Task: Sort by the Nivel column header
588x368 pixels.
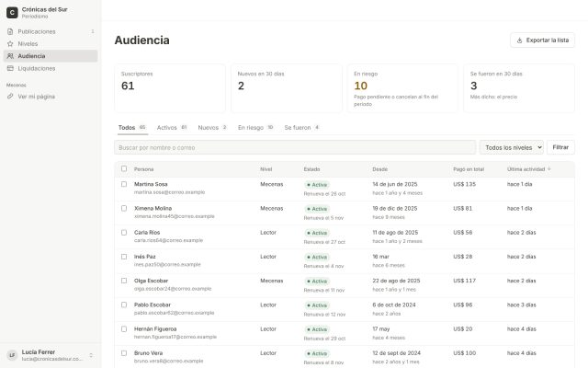Action: [266, 169]
